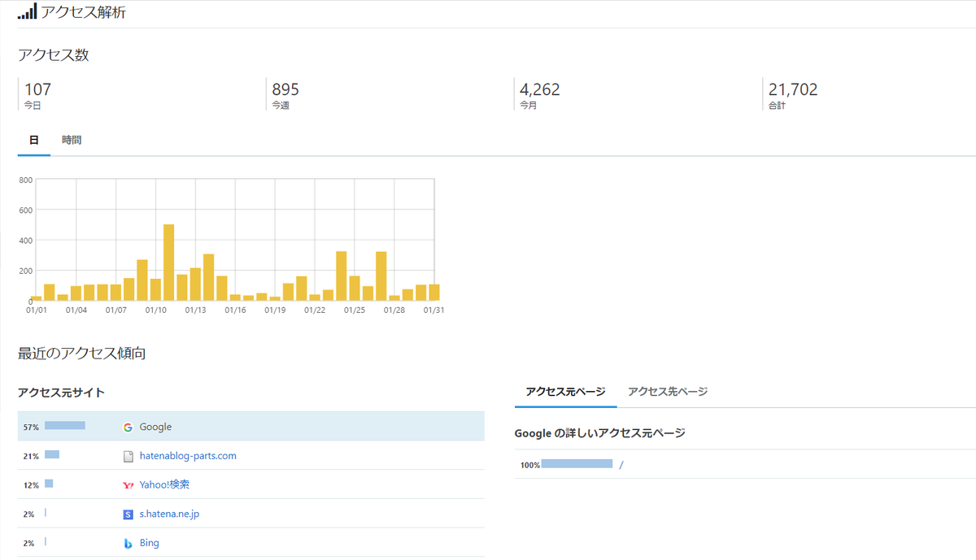Click the 今日 label under 107
This screenshot has height=560, width=976.
[33, 106]
